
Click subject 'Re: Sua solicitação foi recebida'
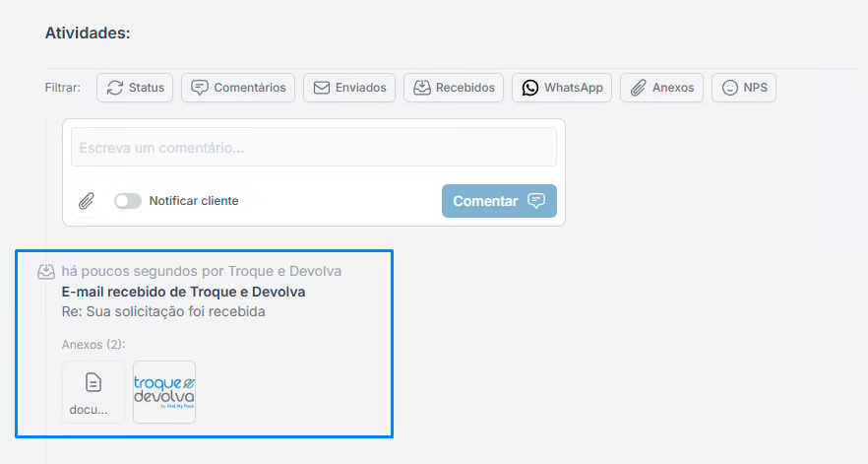click(163, 312)
